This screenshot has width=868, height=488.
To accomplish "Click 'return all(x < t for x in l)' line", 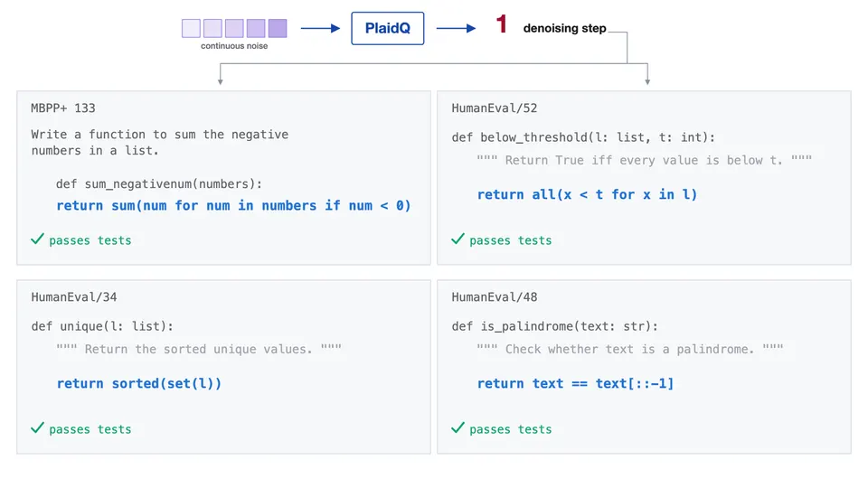I will pos(588,195).
